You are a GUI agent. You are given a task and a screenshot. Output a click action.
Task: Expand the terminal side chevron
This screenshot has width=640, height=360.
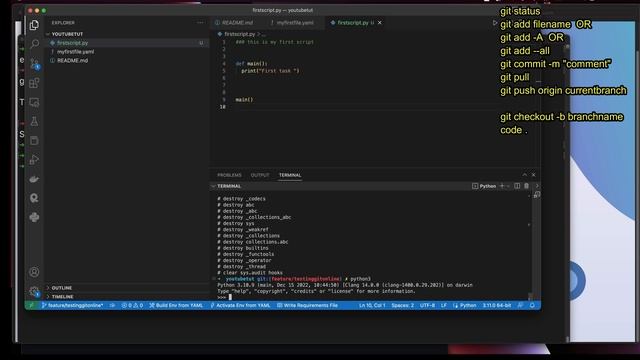537,186
